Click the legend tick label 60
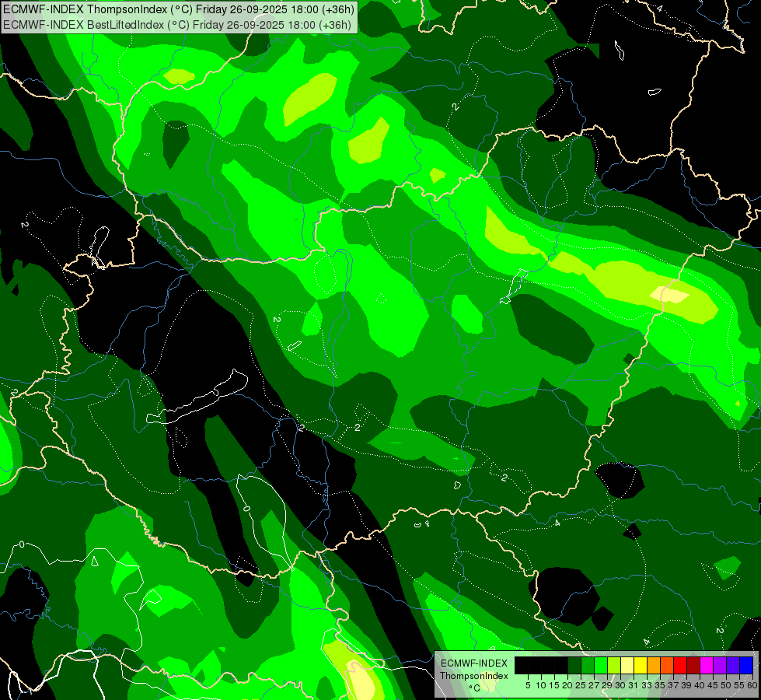The image size is (761, 700). (x=752, y=685)
